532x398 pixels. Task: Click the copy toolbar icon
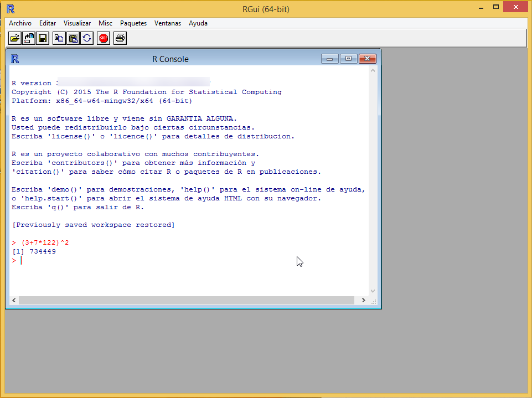point(59,38)
